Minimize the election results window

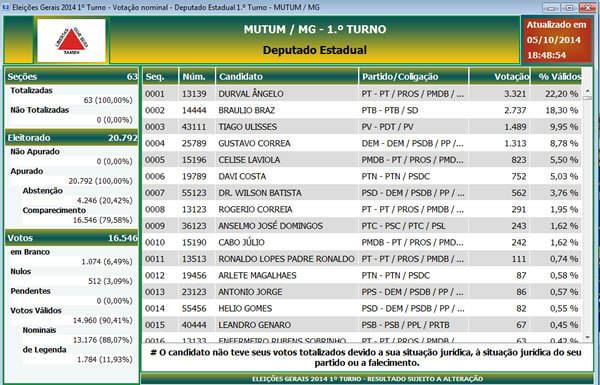[x=551, y=8]
